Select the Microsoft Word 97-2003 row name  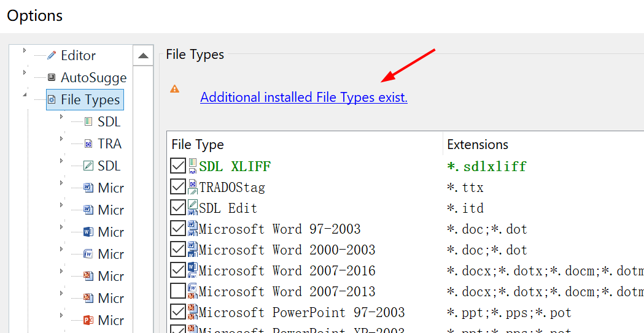coord(280,229)
